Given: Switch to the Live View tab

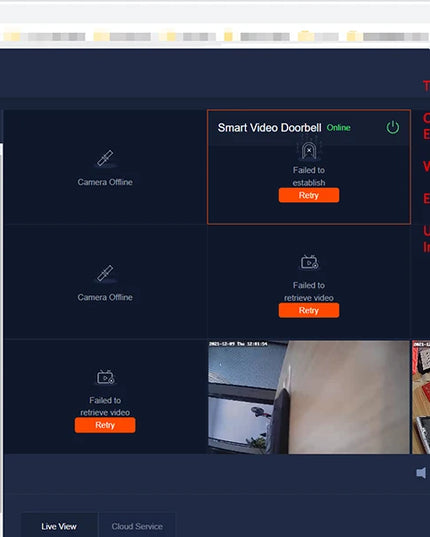Looking at the screenshot, I should tap(59, 526).
